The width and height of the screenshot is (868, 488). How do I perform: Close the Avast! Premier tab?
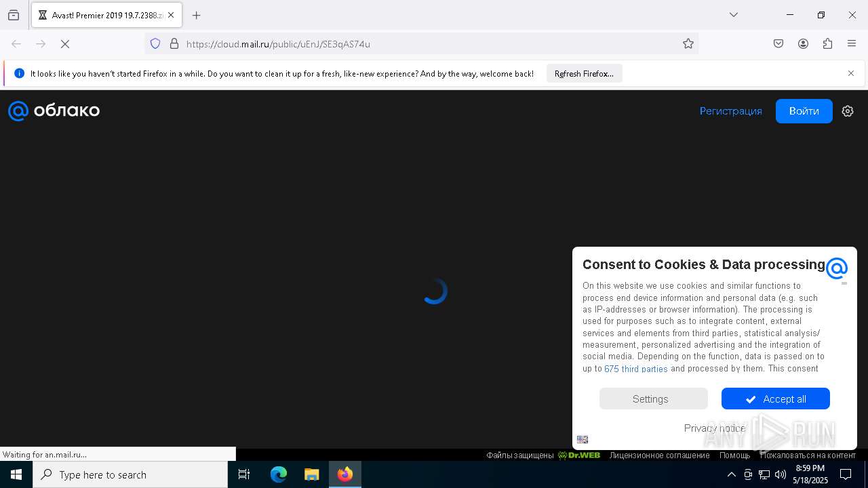[171, 15]
